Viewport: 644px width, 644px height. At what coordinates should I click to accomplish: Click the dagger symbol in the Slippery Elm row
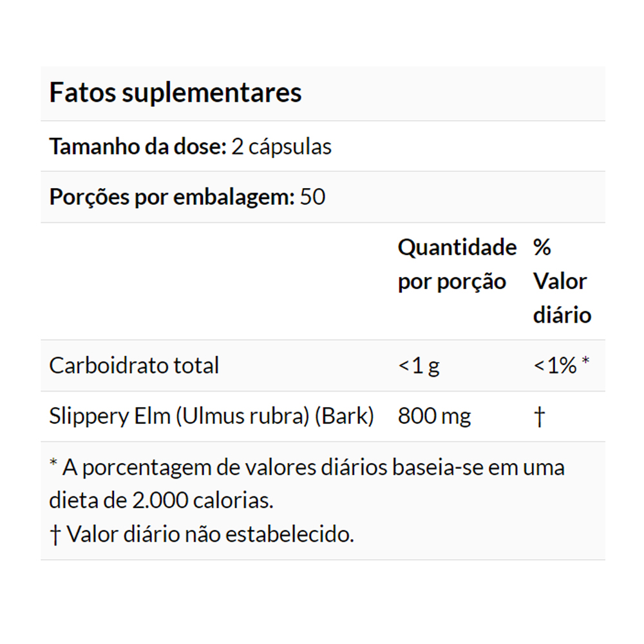pyautogui.click(x=540, y=417)
